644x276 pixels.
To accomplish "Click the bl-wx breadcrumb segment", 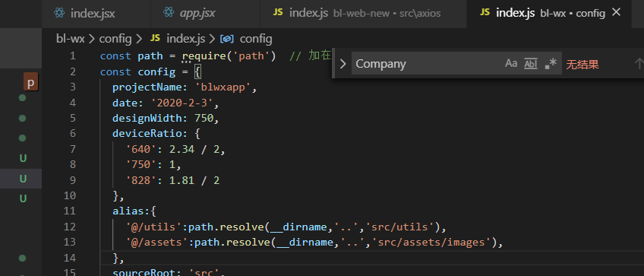I will pyautogui.click(x=70, y=39).
